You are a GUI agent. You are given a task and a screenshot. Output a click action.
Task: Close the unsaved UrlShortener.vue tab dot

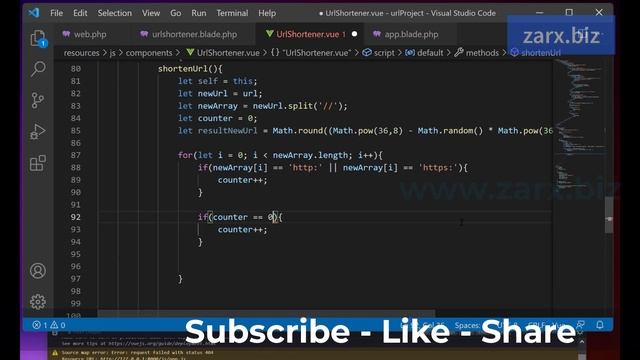point(354,34)
